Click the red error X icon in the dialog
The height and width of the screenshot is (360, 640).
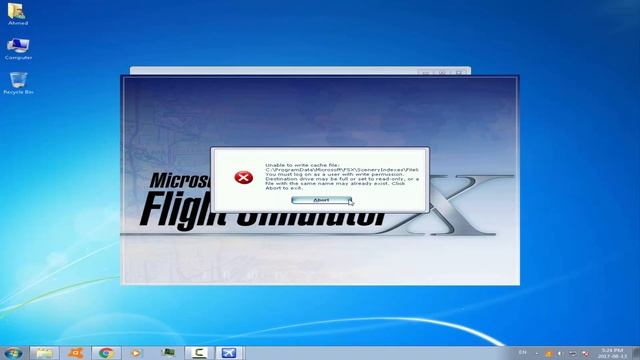click(x=244, y=178)
